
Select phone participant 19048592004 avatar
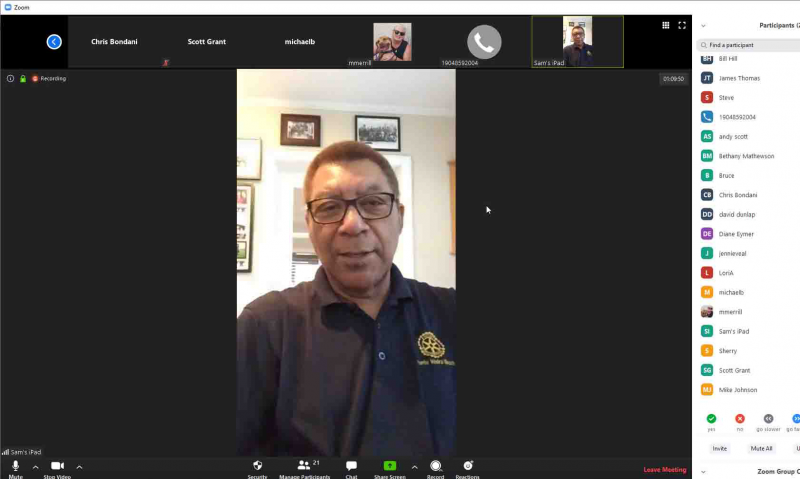707,117
